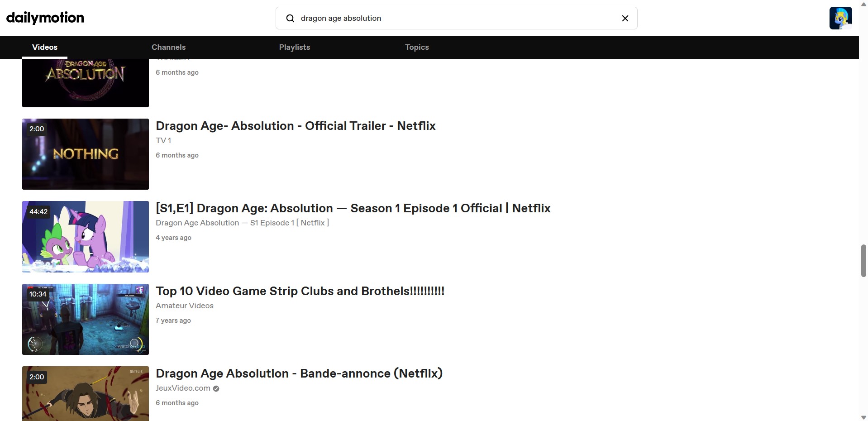Visit the 'Dragon Age Absolution — S1 Episode 1' channel
Image resolution: width=868 pixels, height=421 pixels.
pos(242,223)
